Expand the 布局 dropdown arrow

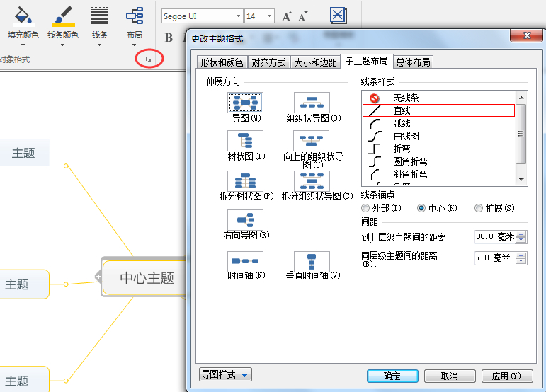pos(135,45)
